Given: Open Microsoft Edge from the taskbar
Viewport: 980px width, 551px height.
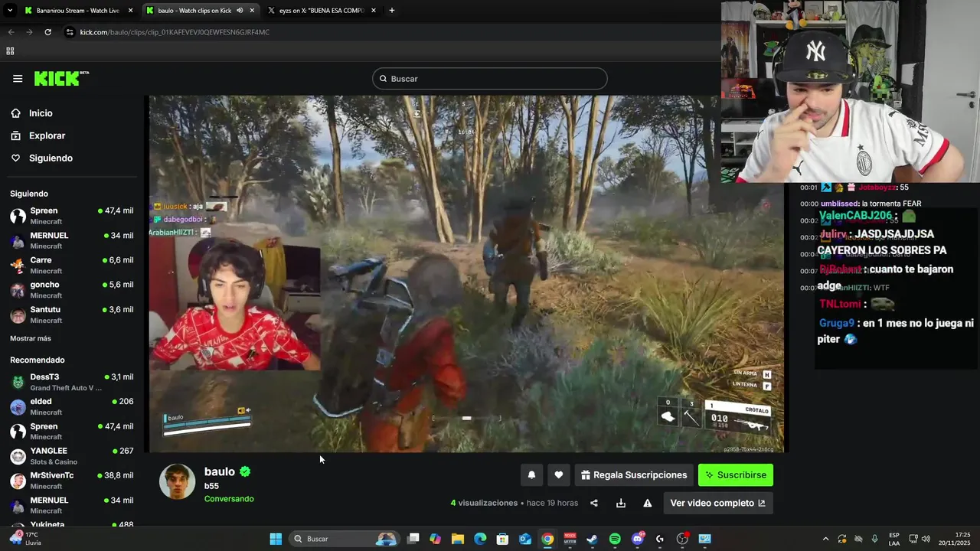Looking at the screenshot, I should pyautogui.click(x=480, y=539).
